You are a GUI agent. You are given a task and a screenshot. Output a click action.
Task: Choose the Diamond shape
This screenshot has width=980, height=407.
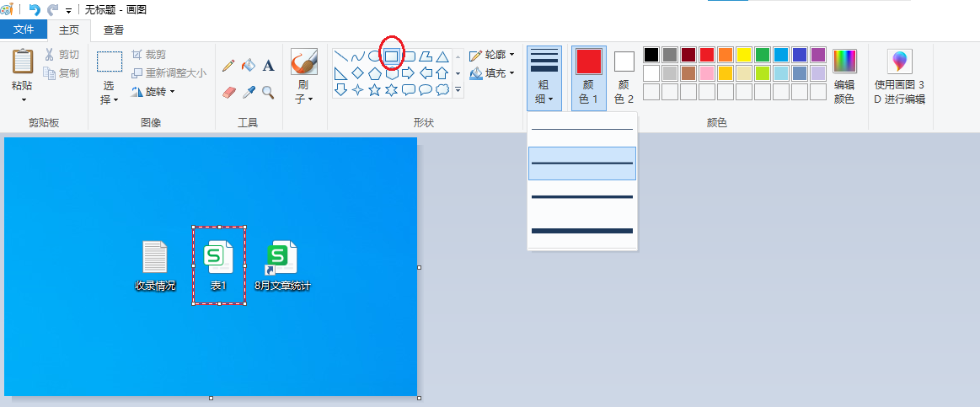coord(357,73)
